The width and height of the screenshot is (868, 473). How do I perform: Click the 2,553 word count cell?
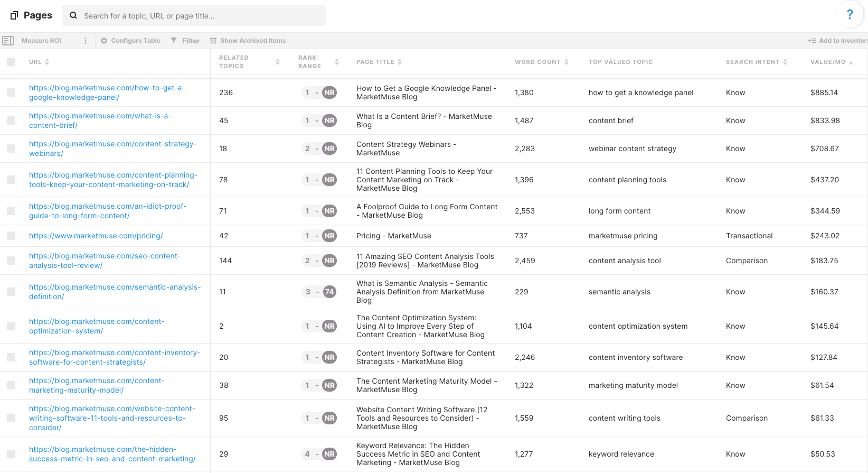pyautogui.click(x=525, y=211)
